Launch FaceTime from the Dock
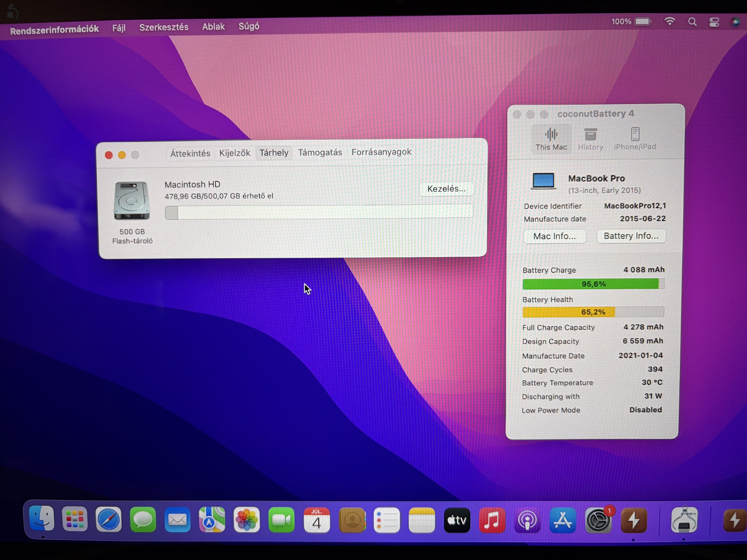 [282, 520]
